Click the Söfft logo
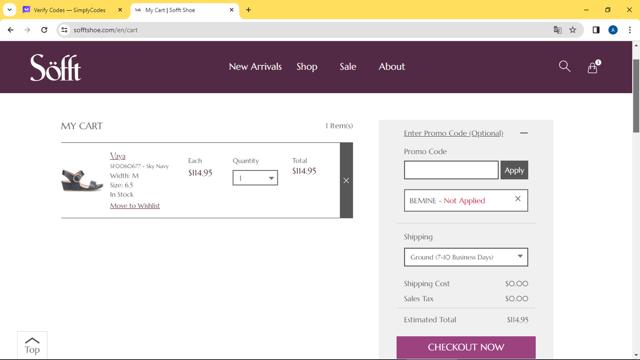The width and height of the screenshot is (640, 360). pos(56,67)
